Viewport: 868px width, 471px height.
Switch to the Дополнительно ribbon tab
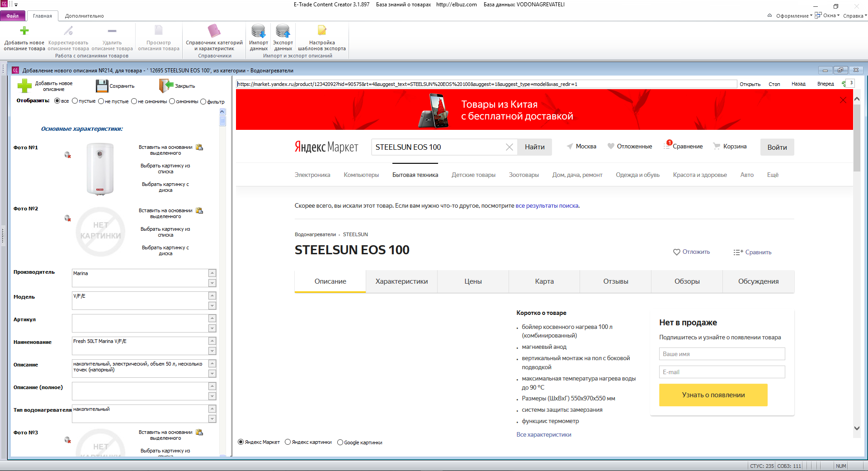[x=85, y=16]
